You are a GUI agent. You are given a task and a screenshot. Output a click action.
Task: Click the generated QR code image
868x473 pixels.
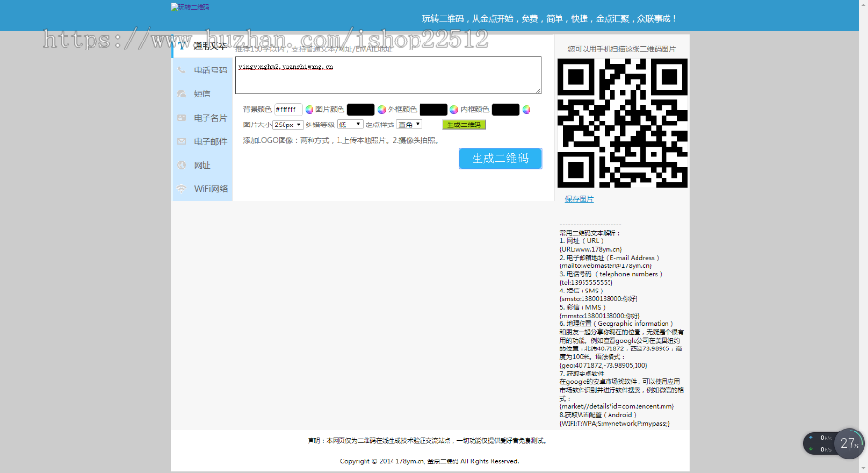coord(622,124)
